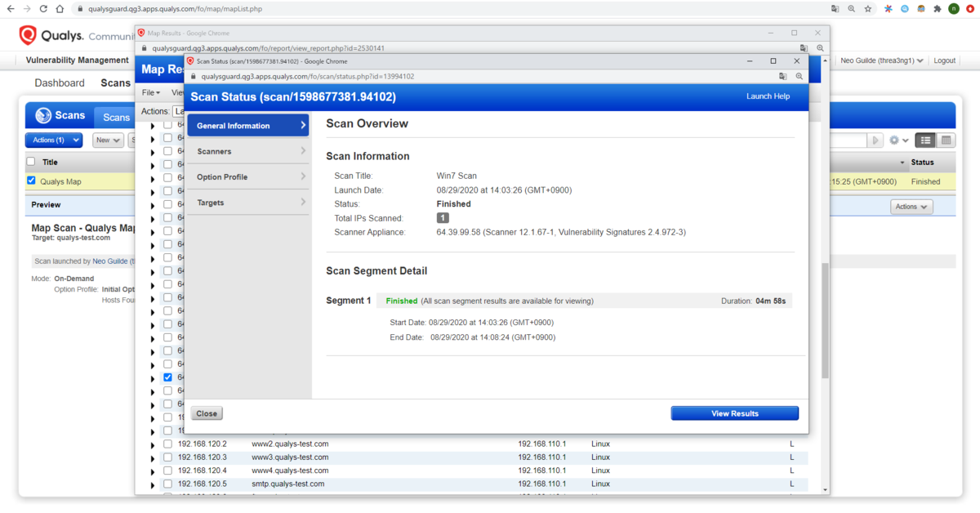
Task: Open translate icon in main address bar
Action: tap(835, 9)
